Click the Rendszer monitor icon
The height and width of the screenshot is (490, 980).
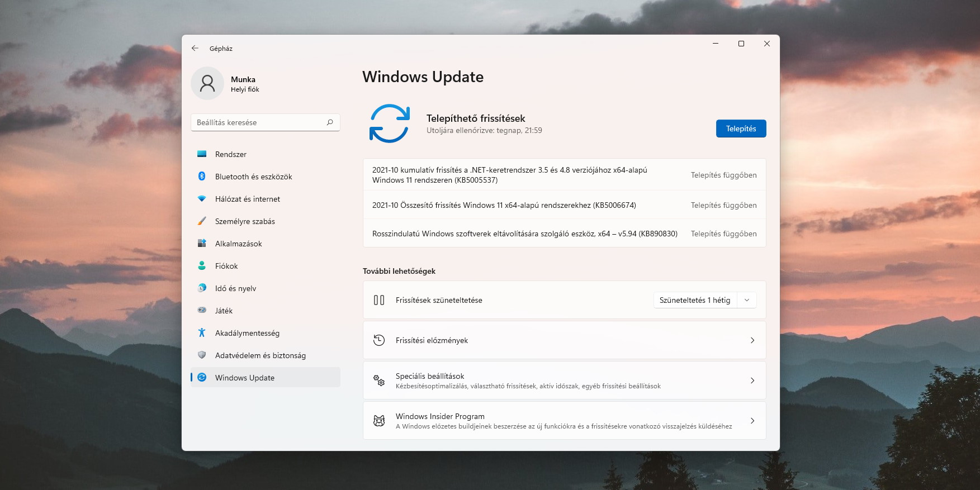pyautogui.click(x=202, y=154)
